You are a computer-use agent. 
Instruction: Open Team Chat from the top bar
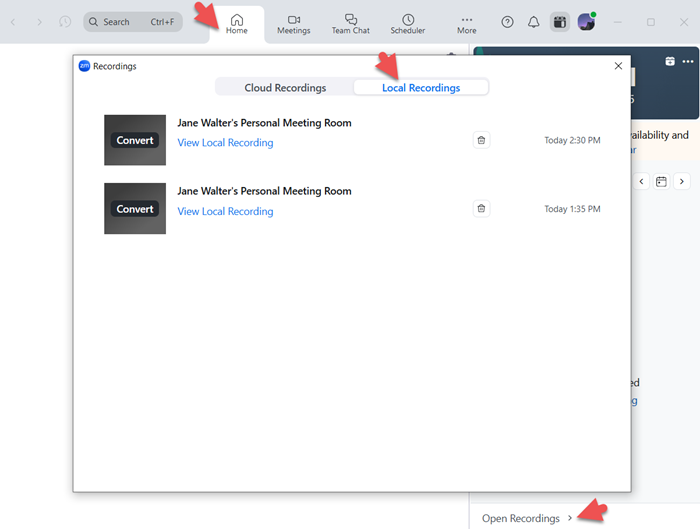(x=350, y=23)
